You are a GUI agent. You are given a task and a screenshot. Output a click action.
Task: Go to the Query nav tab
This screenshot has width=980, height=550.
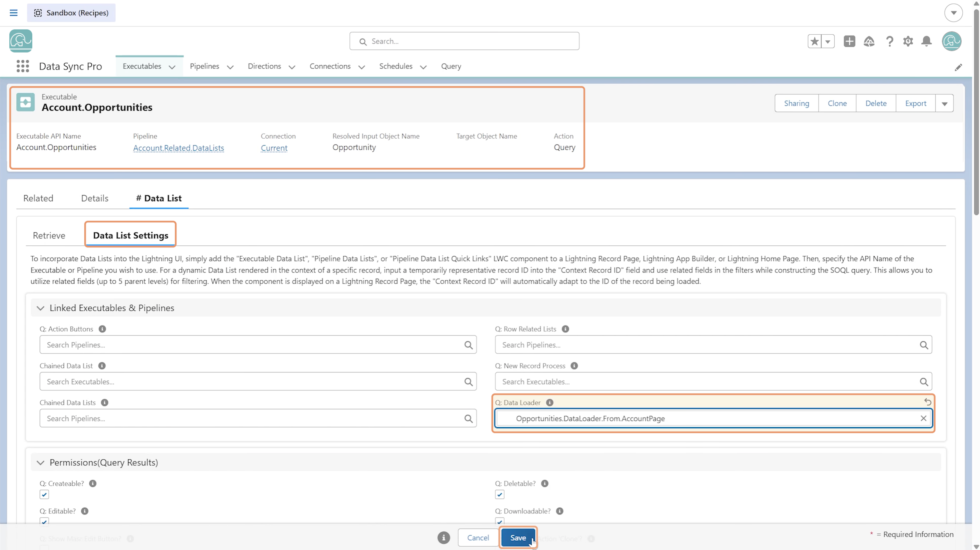(x=451, y=66)
